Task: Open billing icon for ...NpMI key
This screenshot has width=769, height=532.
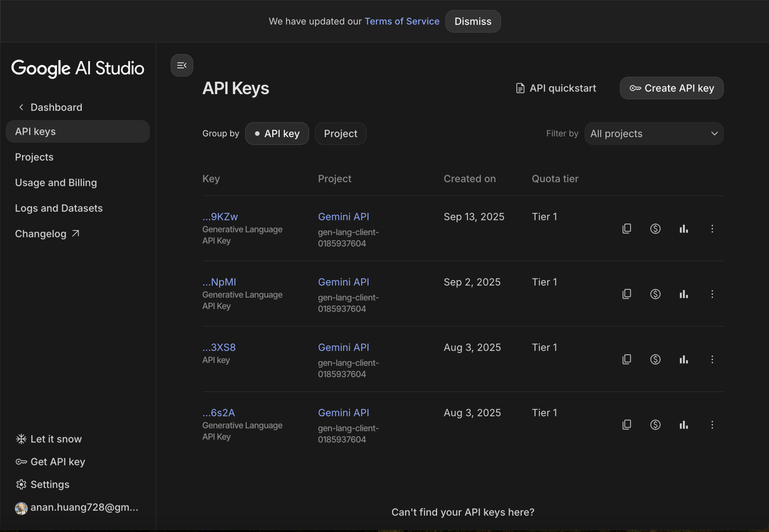Action: [655, 294]
